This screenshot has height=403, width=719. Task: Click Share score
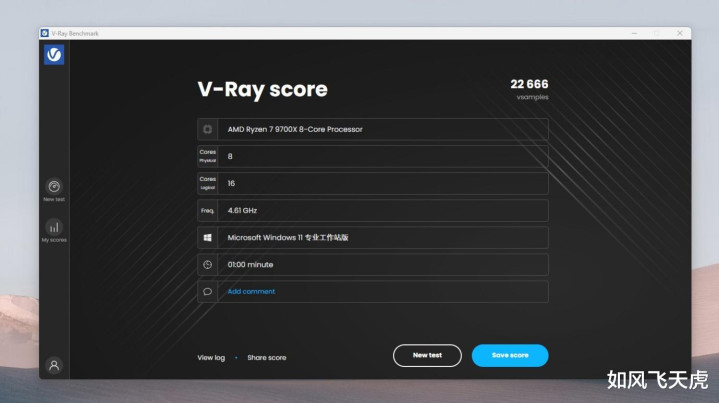pos(267,358)
